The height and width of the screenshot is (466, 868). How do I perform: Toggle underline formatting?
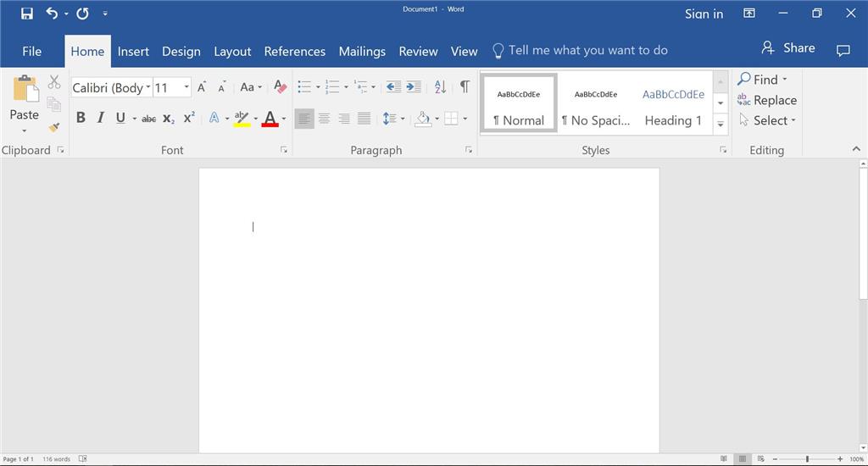click(x=120, y=118)
